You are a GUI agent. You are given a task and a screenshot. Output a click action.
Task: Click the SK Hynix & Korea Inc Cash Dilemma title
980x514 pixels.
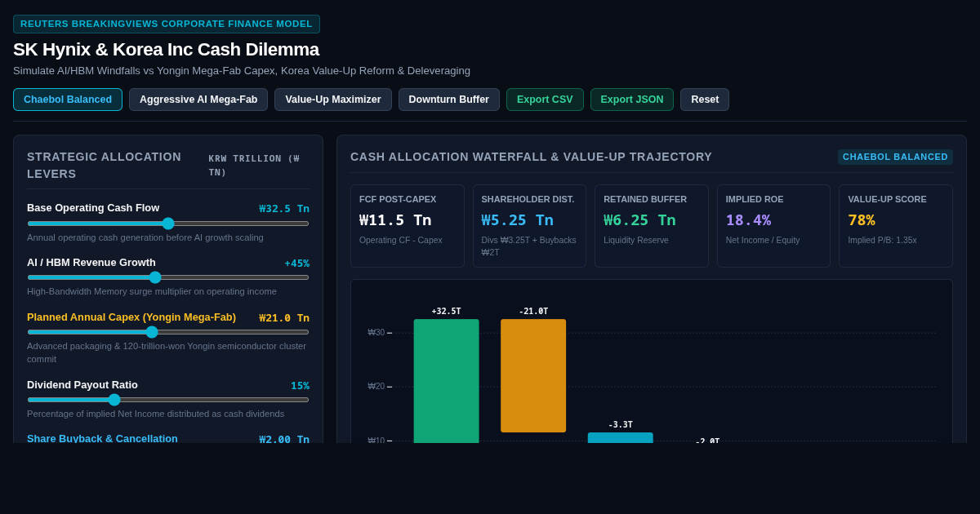click(166, 49)
